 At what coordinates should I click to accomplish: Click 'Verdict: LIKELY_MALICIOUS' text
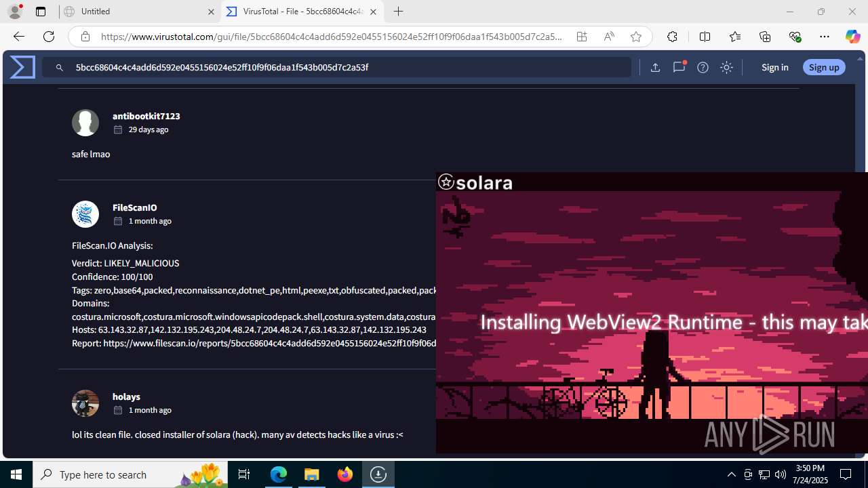(125, 263)
